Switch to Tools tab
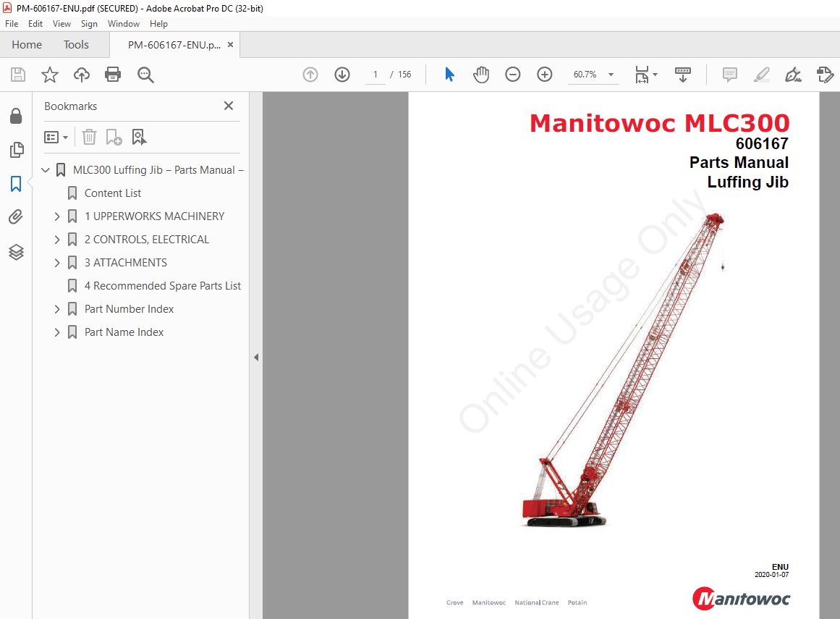This screenshot has width=840, height=619. [76, 44]
